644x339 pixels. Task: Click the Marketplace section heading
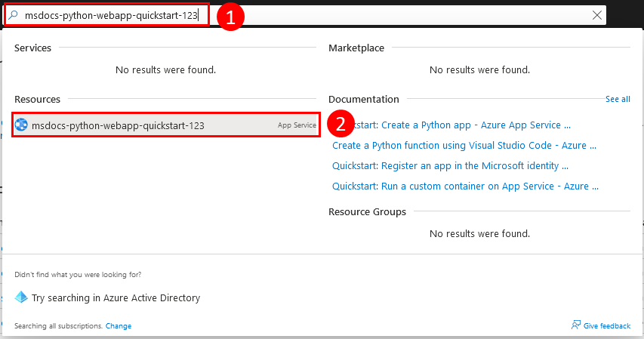356,48
